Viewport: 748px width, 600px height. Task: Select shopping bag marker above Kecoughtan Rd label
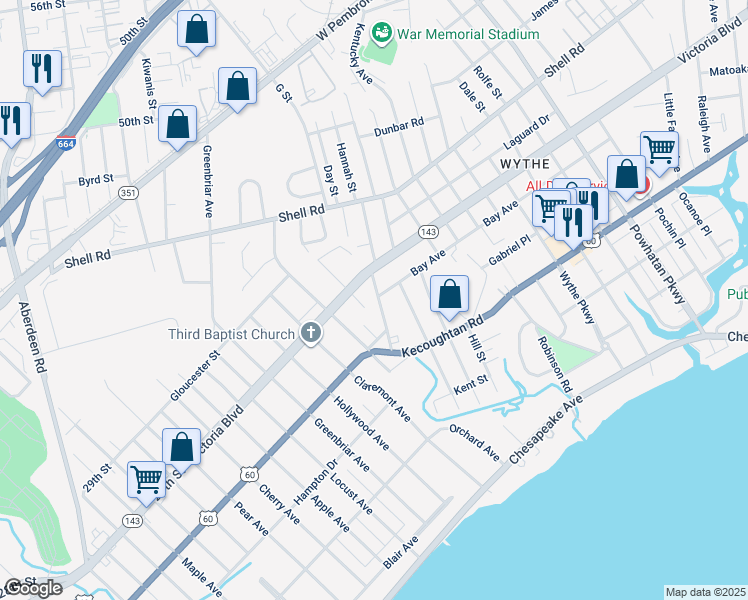449,295
